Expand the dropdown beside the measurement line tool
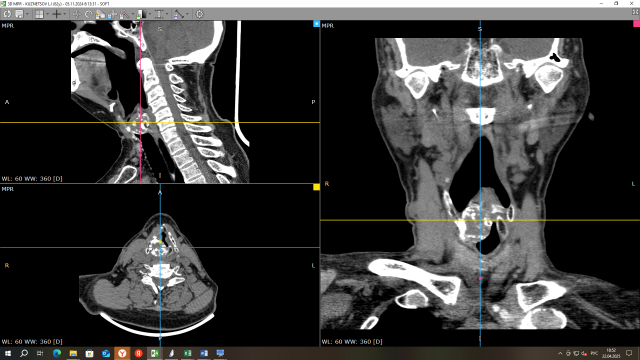 [187, 14]
